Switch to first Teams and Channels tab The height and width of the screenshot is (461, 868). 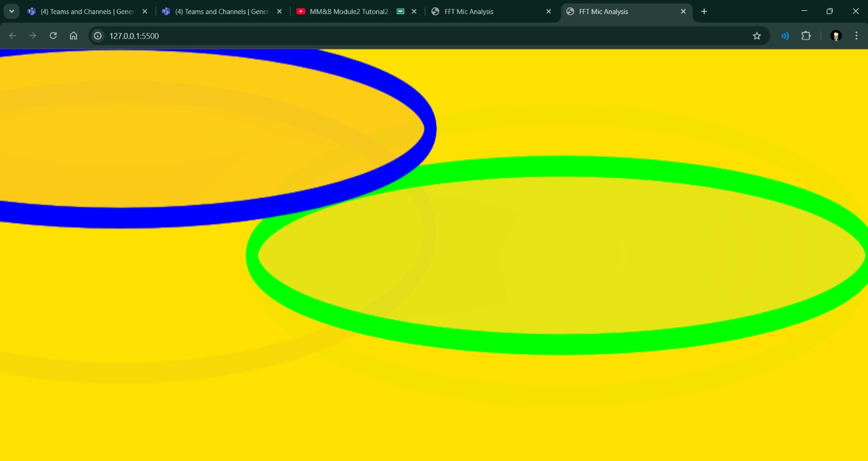[x=87, y=11]
